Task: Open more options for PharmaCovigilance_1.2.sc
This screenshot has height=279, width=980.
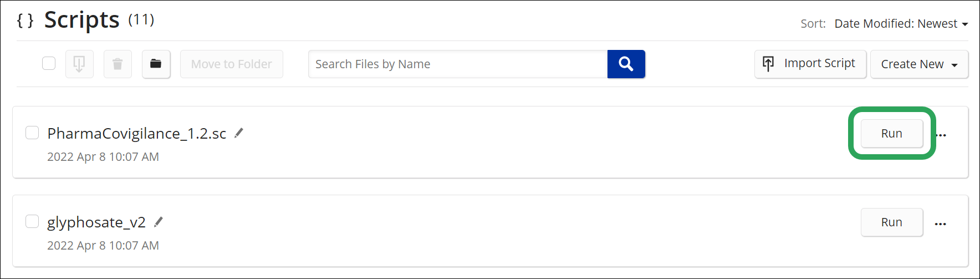Action: click(x=941, y=135)
